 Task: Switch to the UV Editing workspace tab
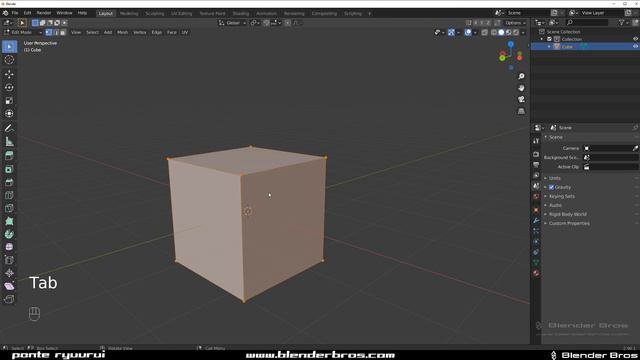point(181,13)
